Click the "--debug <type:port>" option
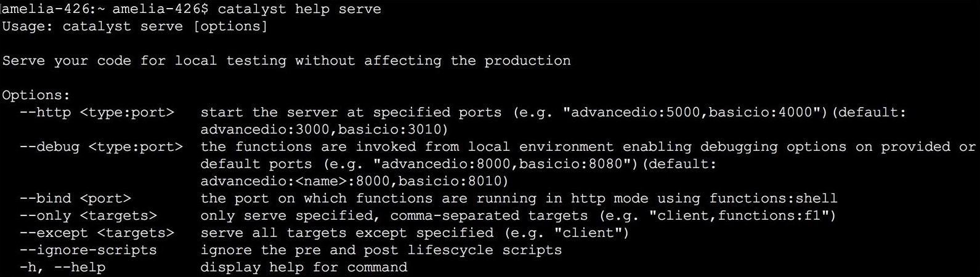The width and height of the screenshot is (980, 277). click(x=101, y=147)
